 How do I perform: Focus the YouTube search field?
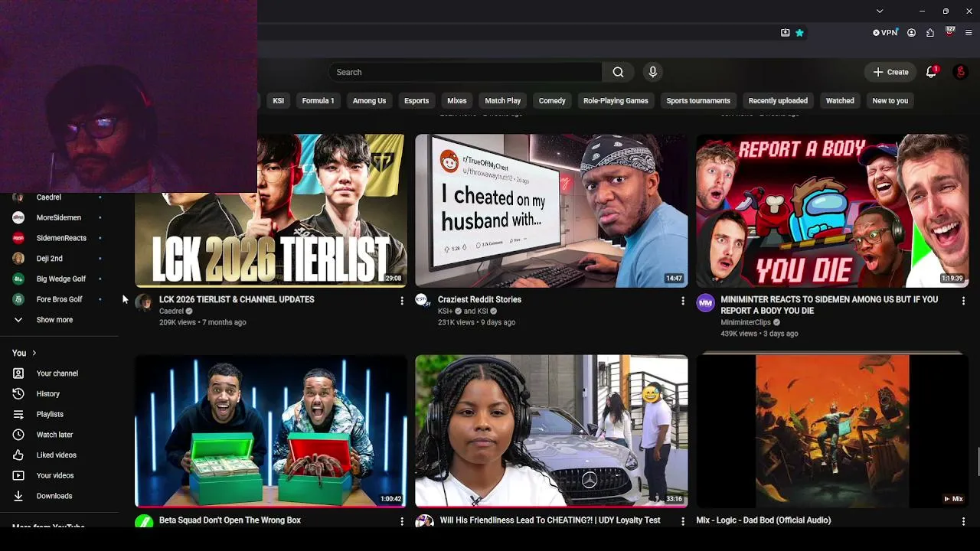coord(465,72)
